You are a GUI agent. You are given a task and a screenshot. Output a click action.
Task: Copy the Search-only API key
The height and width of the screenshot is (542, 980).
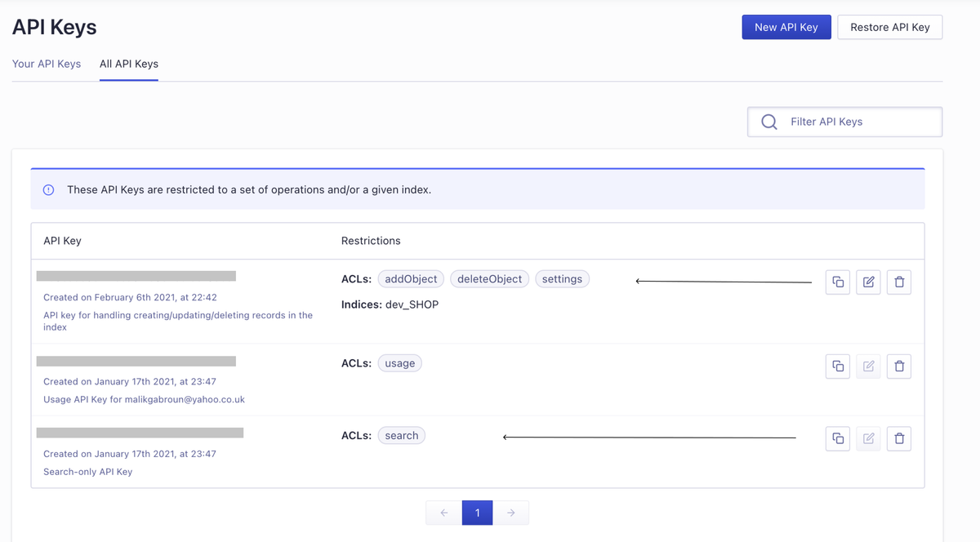838,439
